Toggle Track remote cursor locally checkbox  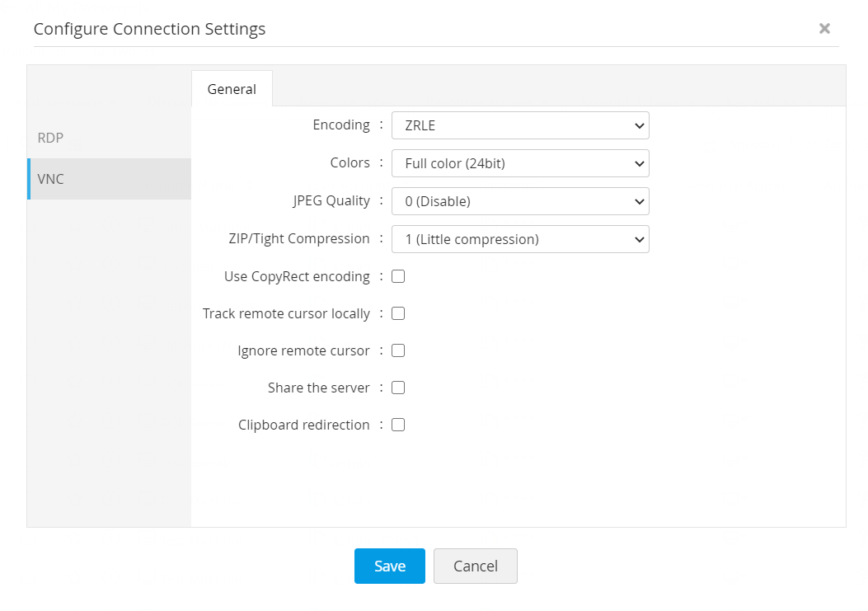398,313
